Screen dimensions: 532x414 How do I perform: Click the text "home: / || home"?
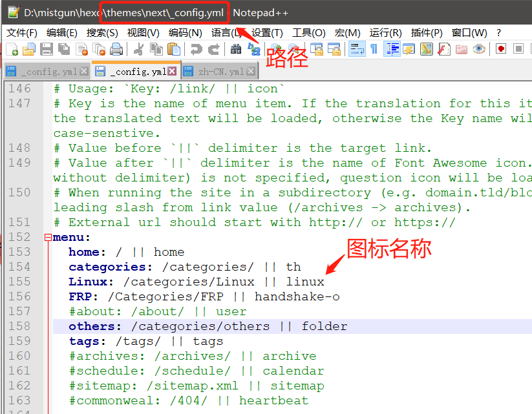[126, 252]
